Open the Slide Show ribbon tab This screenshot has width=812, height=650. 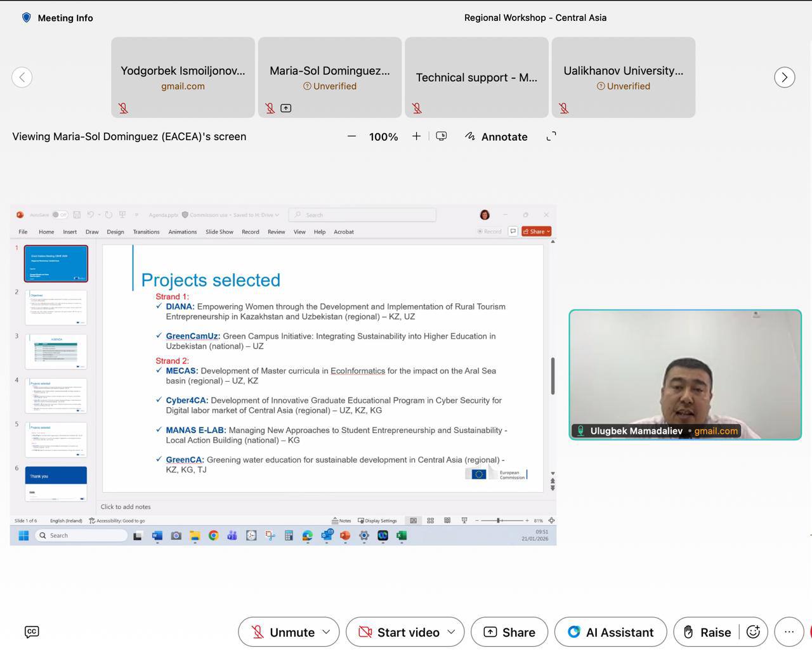[219, 232]
